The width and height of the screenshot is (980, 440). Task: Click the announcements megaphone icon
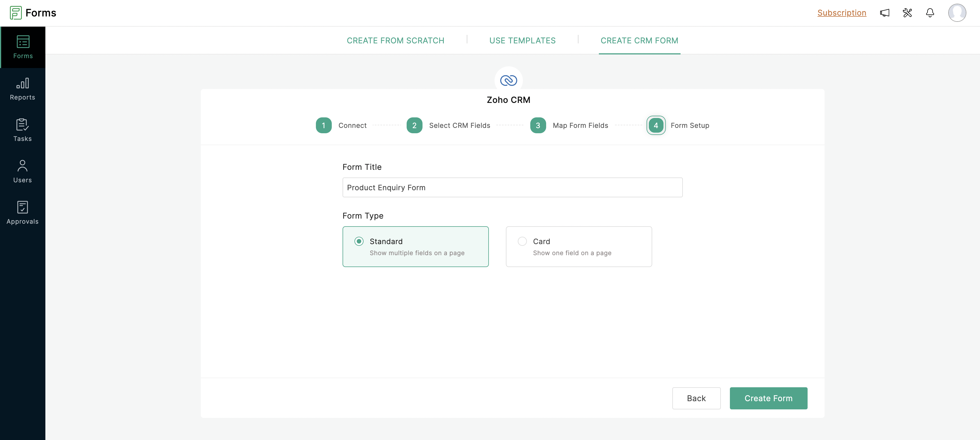[884, 13]
